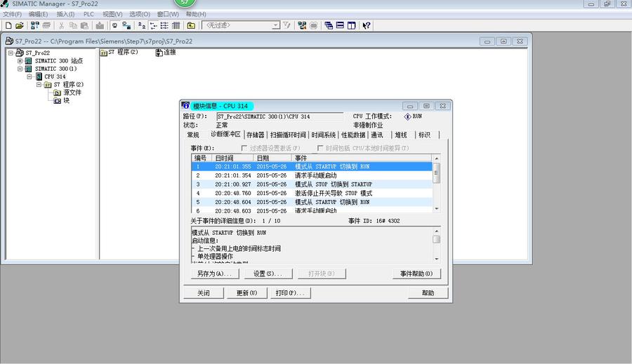Click the Open project folder icon
The width and height of the screenshot is (632, 364).
coord(20,25)
